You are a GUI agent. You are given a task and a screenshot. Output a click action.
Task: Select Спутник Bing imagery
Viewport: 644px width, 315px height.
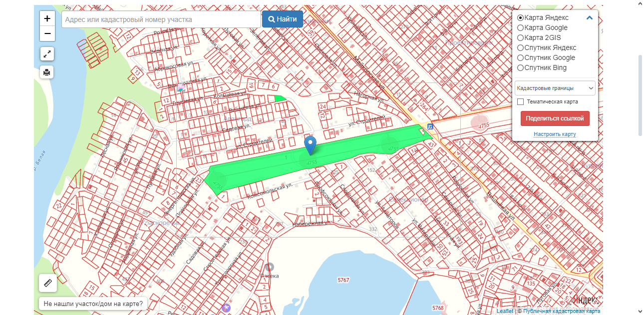coord(520,68)
